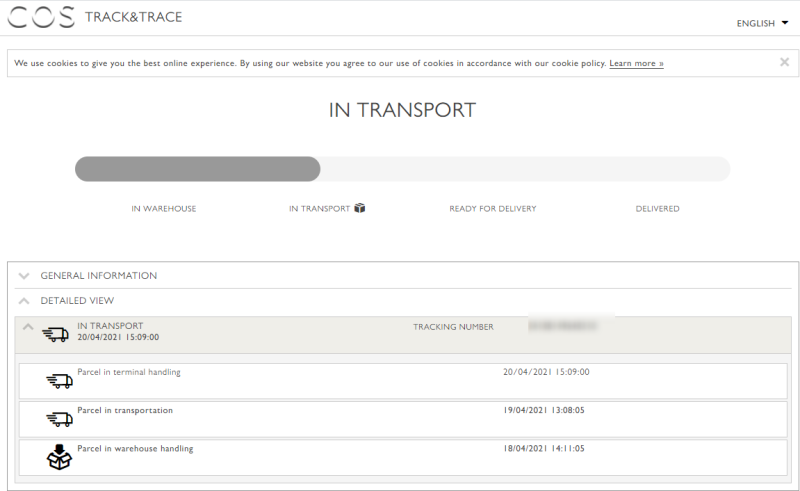Dismiss the cookie notice banner
This screenshot has height=491, width=800.
point(784,62)
